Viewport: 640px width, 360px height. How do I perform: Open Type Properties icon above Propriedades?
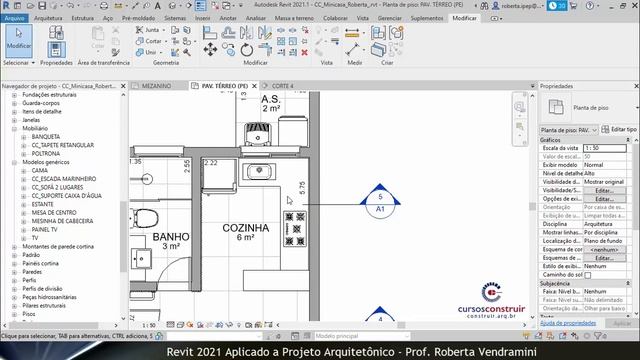tap(56, 32)
